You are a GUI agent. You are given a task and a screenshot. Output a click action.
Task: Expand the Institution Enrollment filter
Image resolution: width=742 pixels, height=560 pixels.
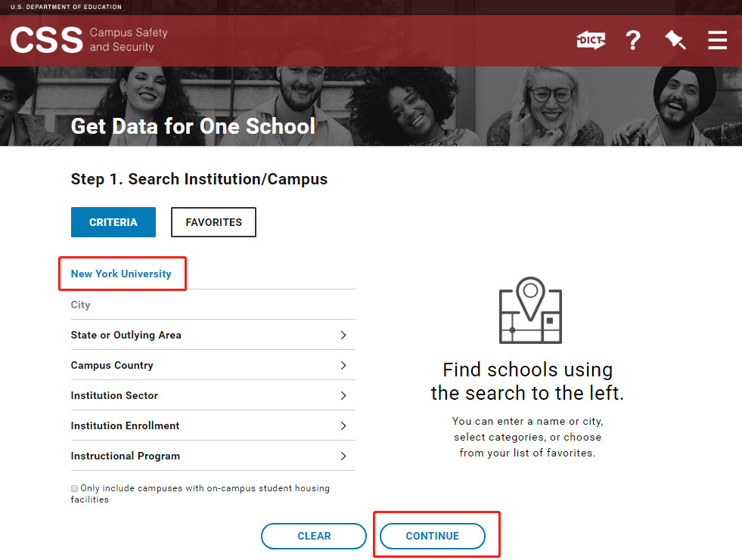[212, 425]
